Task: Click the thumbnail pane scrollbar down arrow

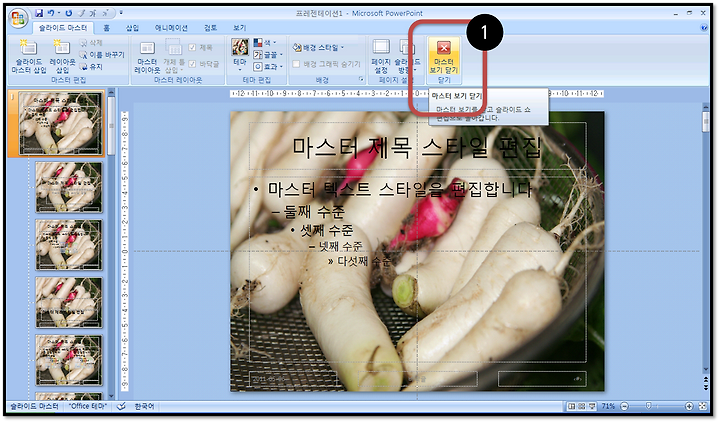Action: click(x=111, y=396)
